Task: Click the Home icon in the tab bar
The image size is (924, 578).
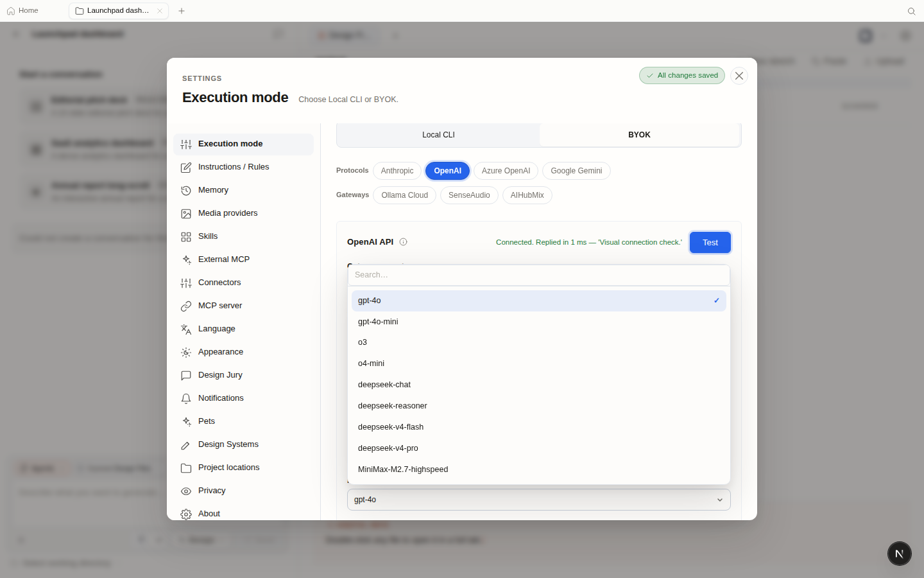Action: 11,11
